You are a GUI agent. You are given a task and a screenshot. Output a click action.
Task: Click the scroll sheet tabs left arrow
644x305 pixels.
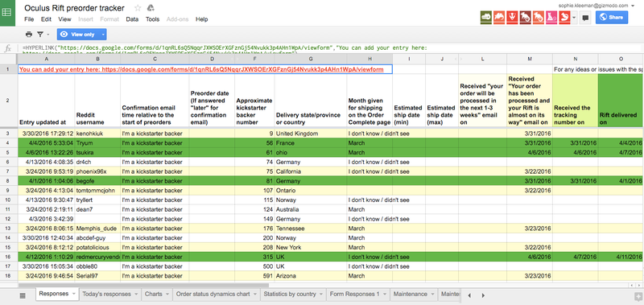(470, 295)
